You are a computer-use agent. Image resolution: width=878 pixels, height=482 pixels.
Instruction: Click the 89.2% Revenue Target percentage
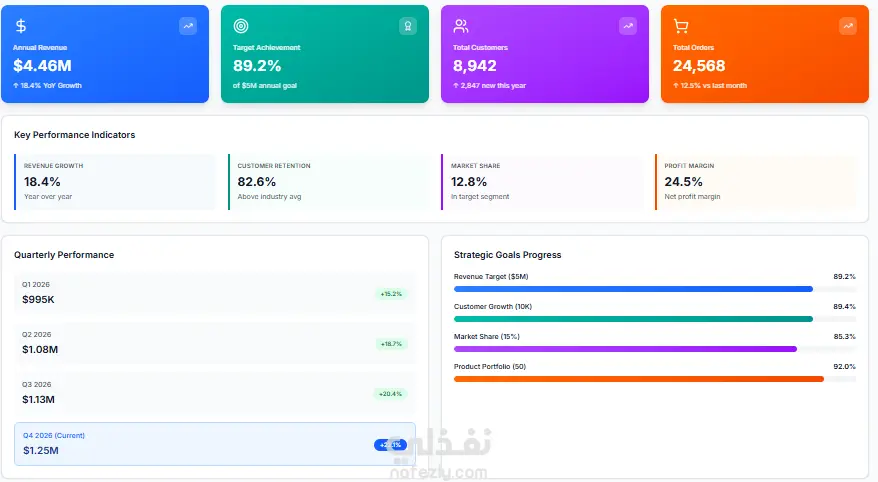click(844, 277)
